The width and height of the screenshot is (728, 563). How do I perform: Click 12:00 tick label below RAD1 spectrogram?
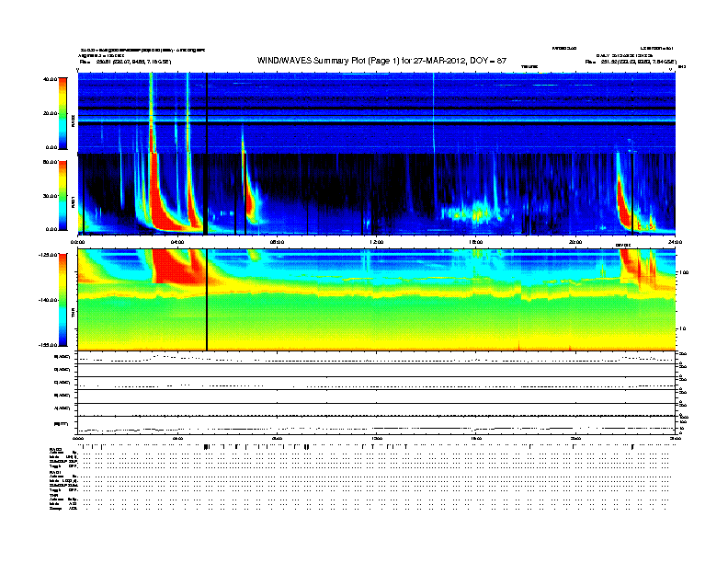376,242
